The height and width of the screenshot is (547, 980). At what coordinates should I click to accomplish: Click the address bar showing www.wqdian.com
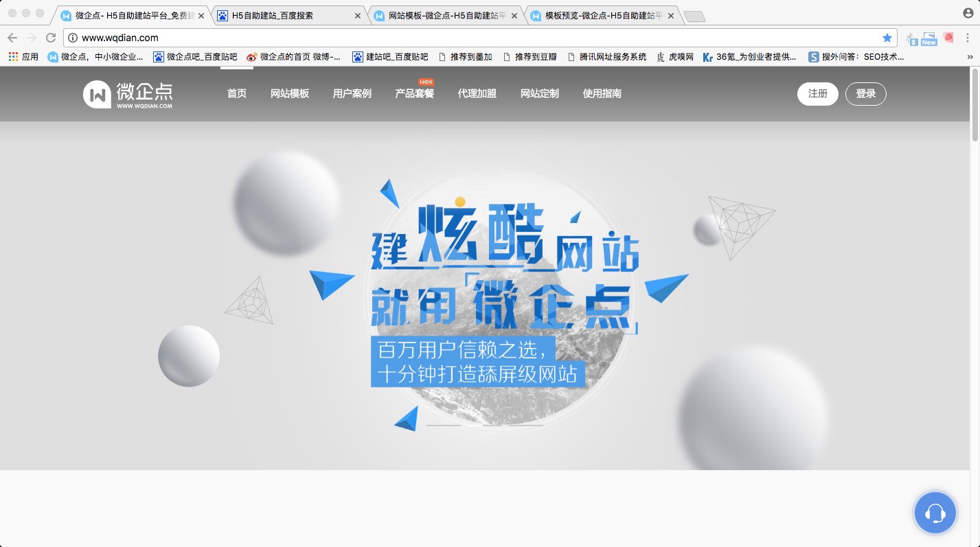coord(480,38)
